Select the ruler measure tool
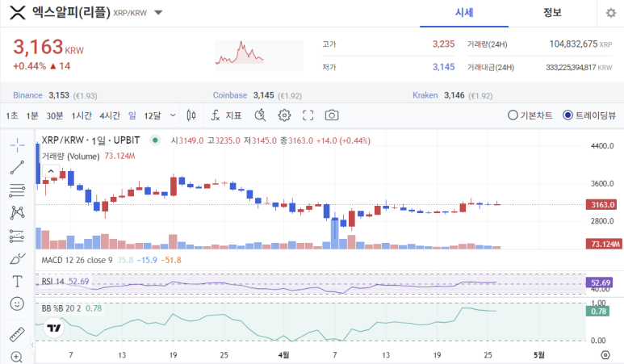Viewport: 624px width, 364px height. pos(17,334)
